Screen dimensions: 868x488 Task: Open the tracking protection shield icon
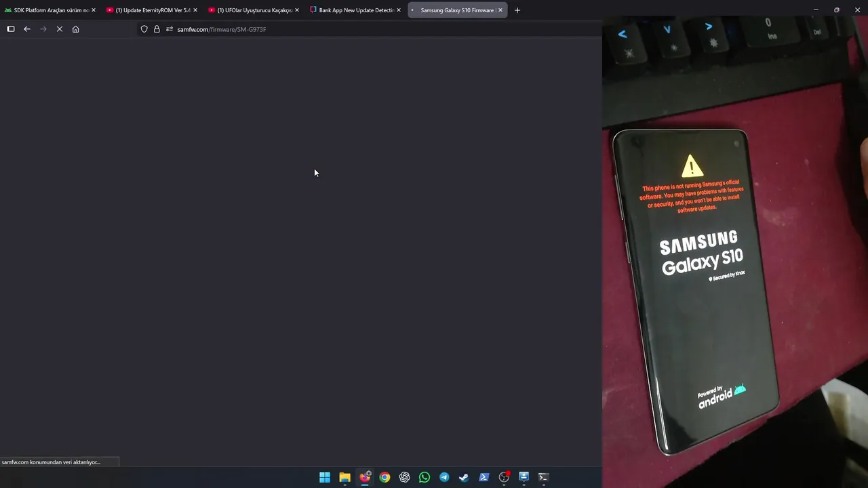pos(144,29)
